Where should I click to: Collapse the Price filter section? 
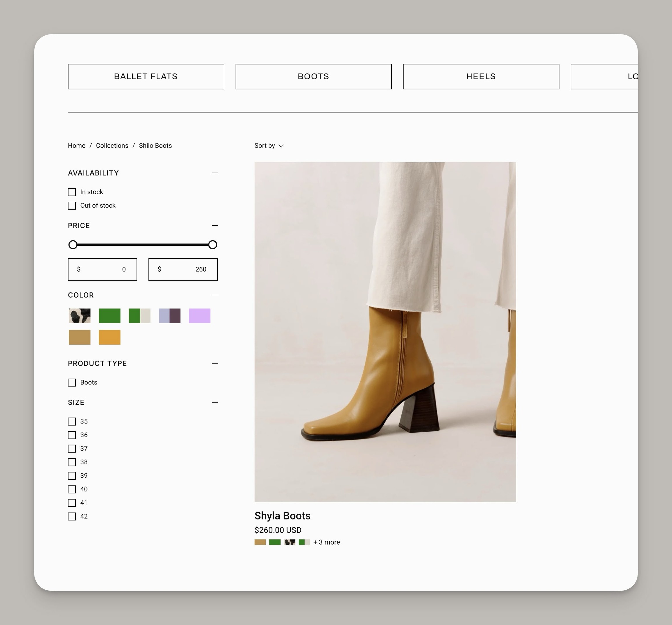coord(215,226)
